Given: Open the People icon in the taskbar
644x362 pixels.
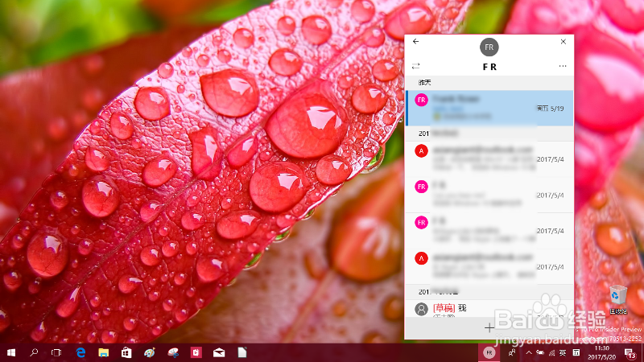Looking at the screenshot, I should [x=512, y=352].
